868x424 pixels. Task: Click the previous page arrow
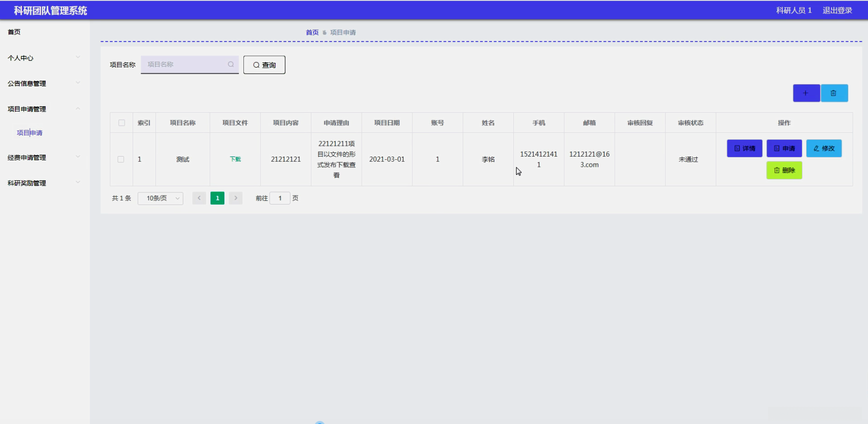pyautogui.click(x=199, y=198)
